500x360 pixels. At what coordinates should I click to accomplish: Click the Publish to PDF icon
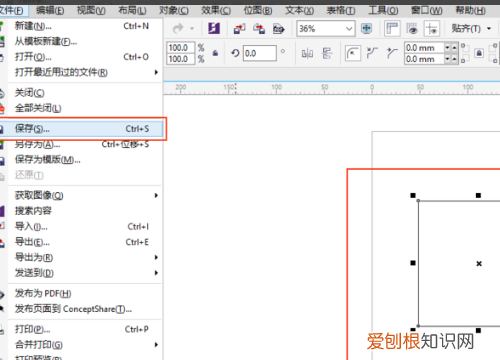(279, 29)
